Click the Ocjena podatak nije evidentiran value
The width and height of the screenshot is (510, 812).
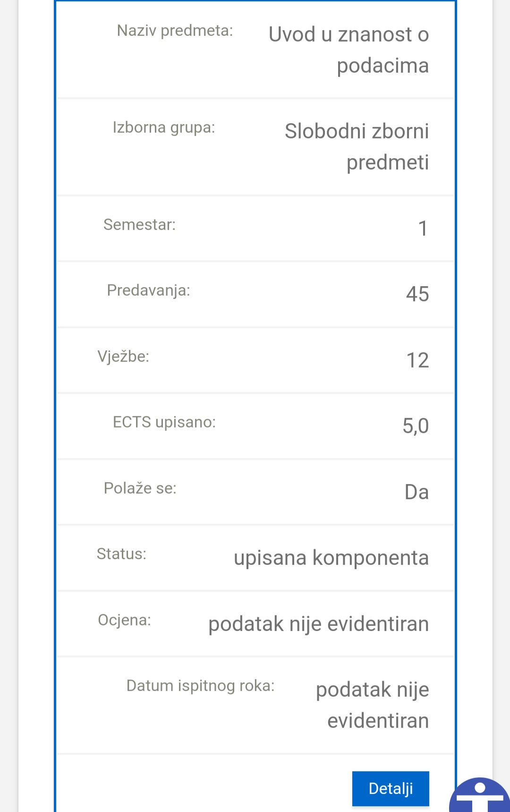319,624
